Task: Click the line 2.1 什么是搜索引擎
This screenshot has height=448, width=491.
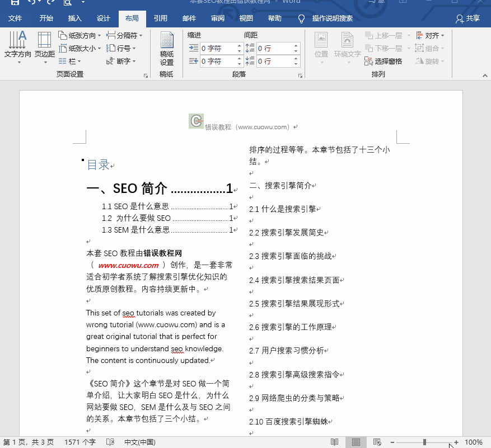Action: click(282, 209)
